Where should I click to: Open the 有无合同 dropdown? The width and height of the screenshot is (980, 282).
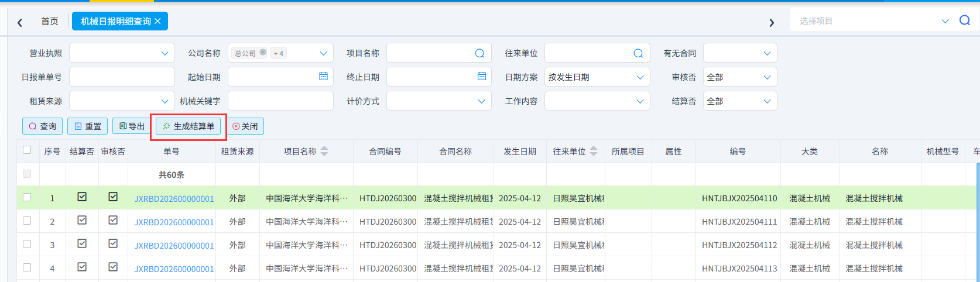click(x=740, y=53)
